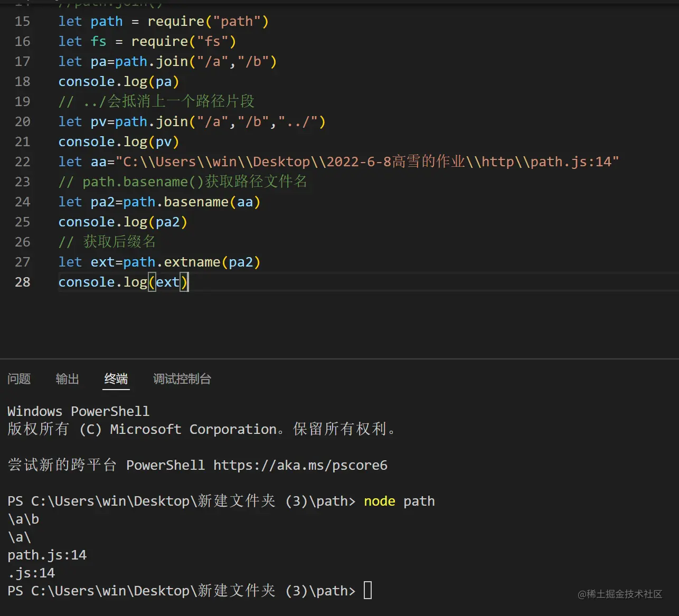Open the PowerShell link aka.ms/pscore6
The height and width of the screenshot is (616, 679).
pos(300,465)
